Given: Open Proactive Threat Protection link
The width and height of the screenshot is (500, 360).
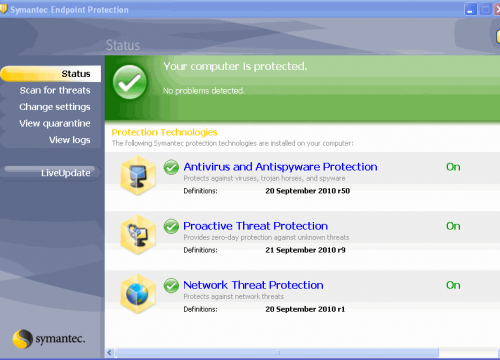Looking at the screenshot, I should 256,226.
